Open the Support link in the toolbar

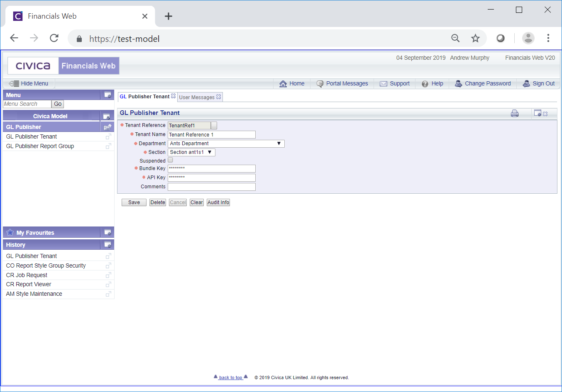395,84
